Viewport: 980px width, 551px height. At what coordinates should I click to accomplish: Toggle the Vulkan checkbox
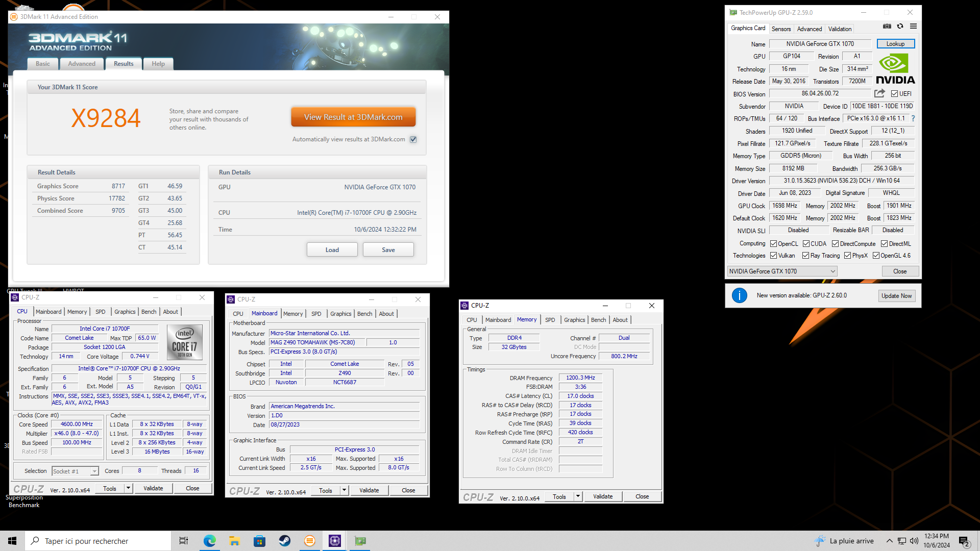pyautogui.click(x=773, y=256)
